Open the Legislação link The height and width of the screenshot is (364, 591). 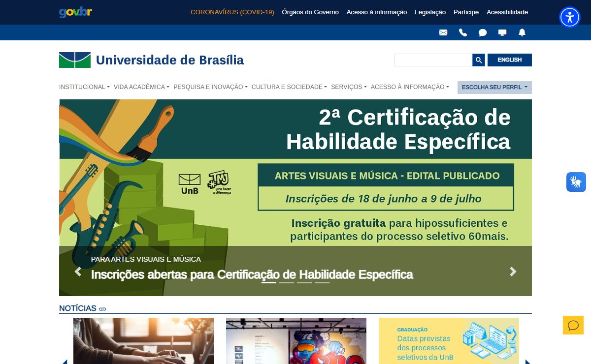pyautogui.click(x=430, y=12)
